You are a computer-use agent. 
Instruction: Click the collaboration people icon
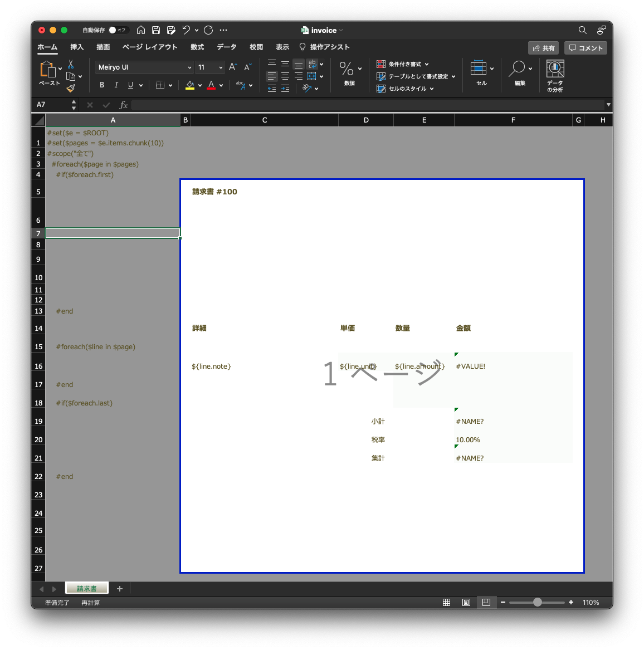(x=601, y=30)
